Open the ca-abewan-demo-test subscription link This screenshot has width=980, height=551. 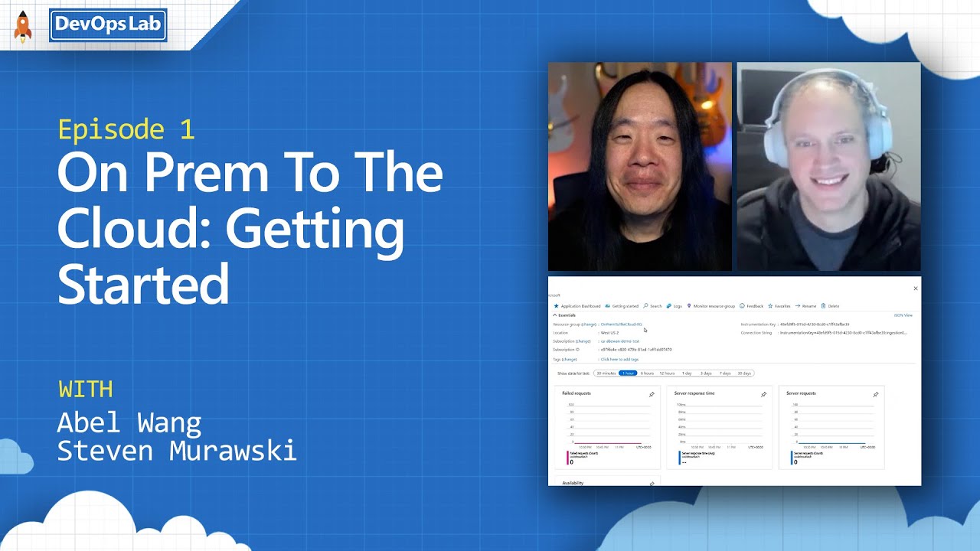click(x=619, y=341)
